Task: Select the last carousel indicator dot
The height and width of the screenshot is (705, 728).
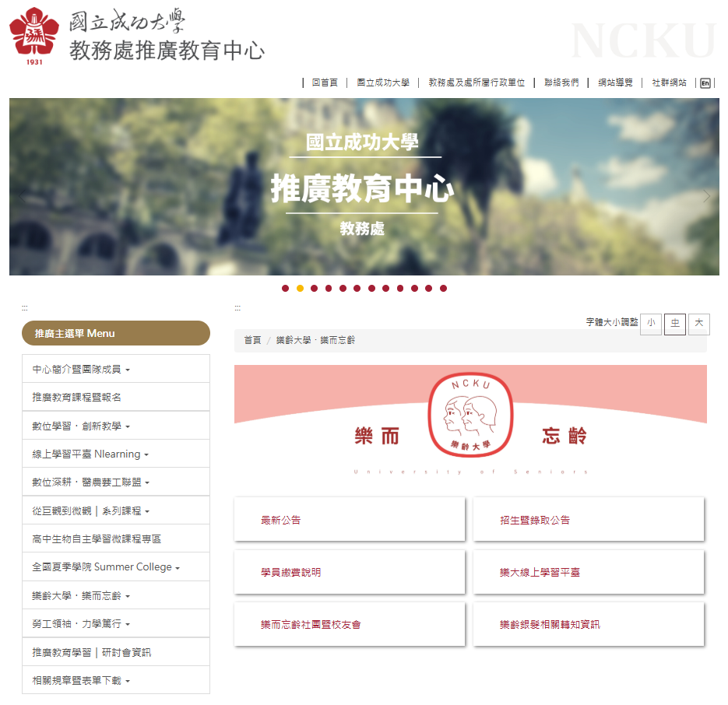Action: click(x=443, y=289)
